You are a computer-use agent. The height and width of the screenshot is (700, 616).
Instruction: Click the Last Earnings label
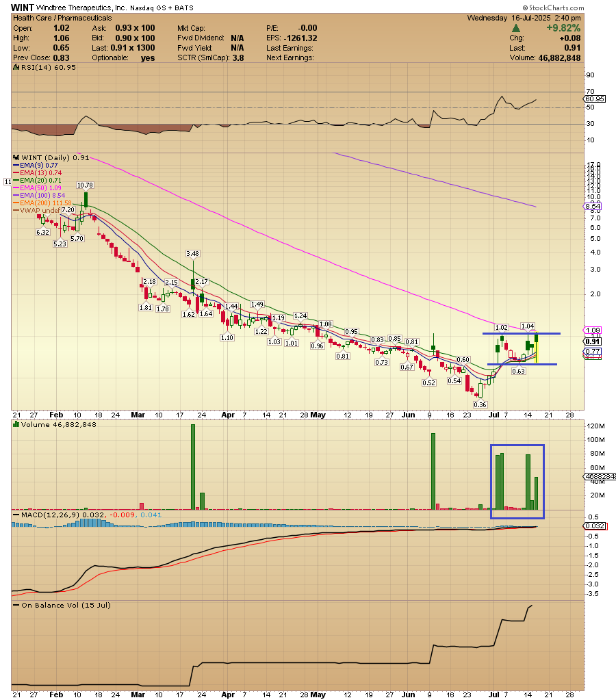pos(290,48)
